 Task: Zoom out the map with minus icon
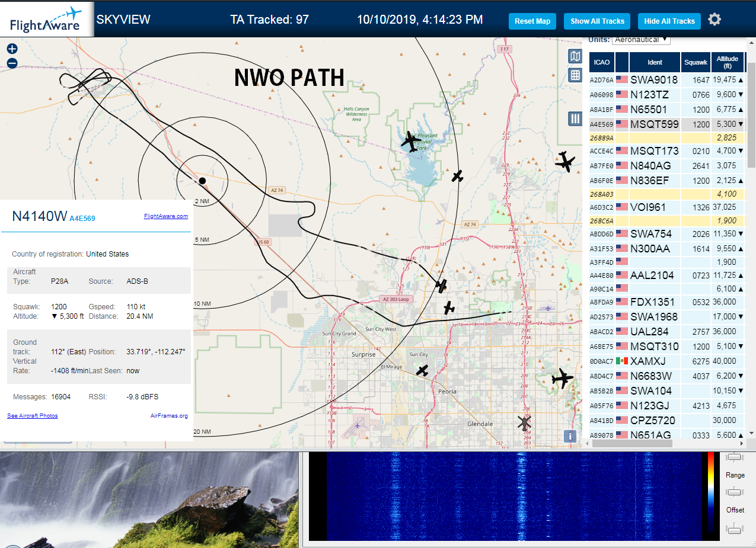point(12,63)
